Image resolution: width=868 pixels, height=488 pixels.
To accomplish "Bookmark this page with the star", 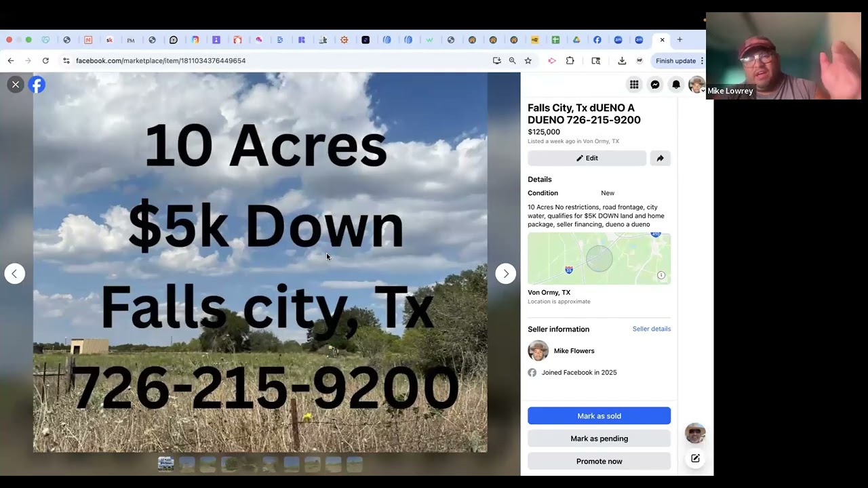I will (x=528, y=60).
